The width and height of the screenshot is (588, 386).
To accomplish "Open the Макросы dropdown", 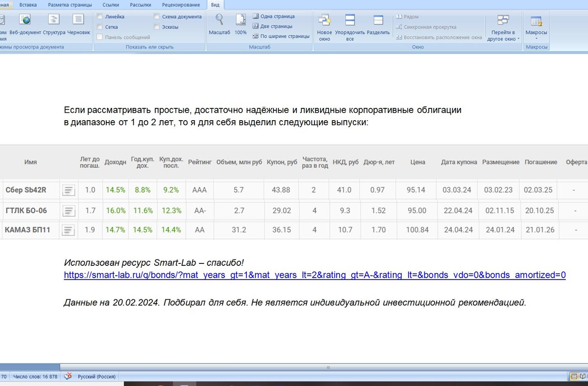I will 536,27.
